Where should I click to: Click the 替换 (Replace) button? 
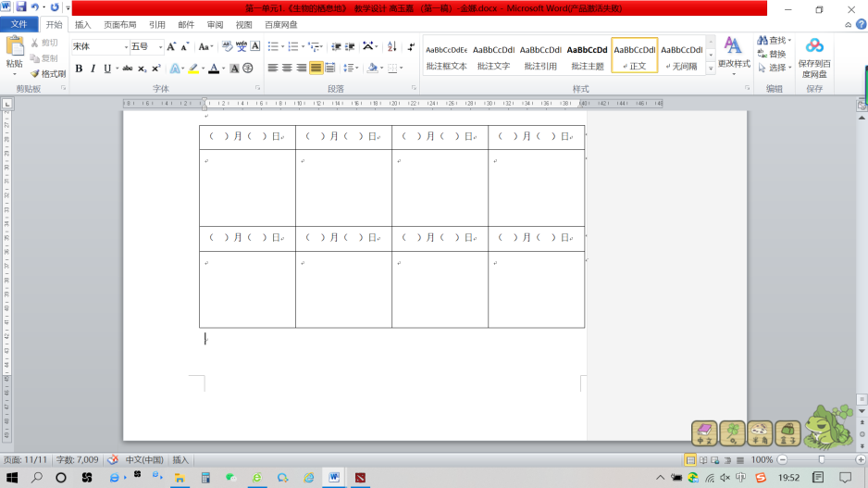click(775, 54)
